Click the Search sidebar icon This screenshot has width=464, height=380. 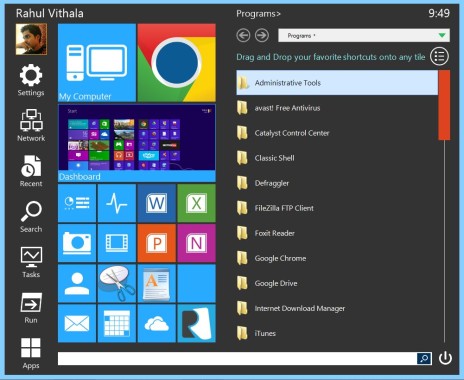[x=31, y=216]
